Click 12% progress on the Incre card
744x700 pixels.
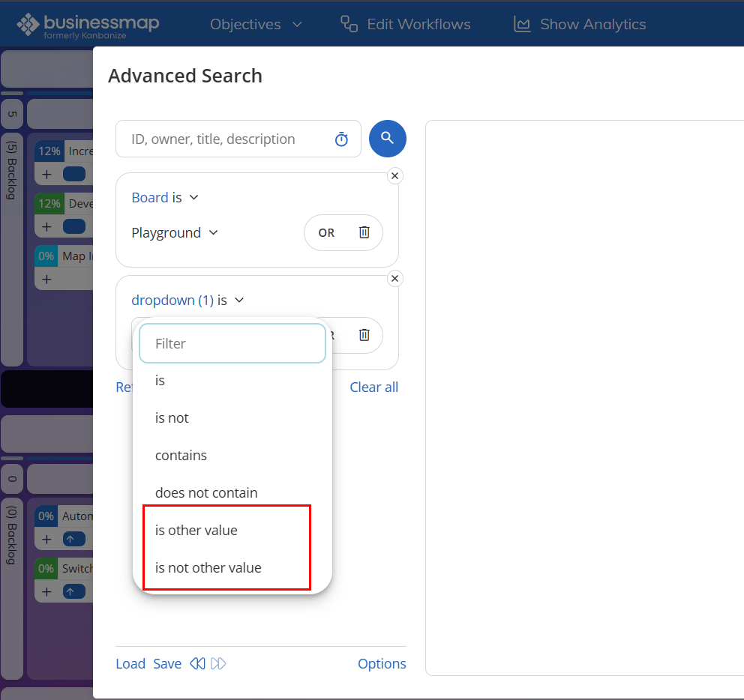(49, 151)
